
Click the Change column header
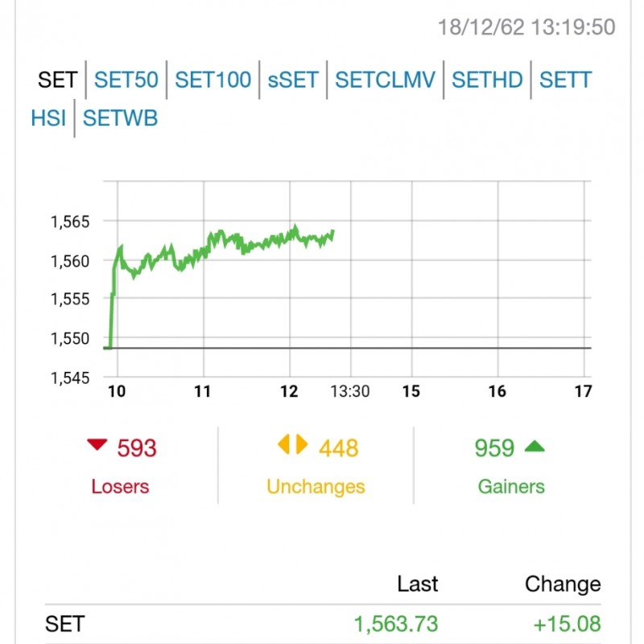click(563, 584)
